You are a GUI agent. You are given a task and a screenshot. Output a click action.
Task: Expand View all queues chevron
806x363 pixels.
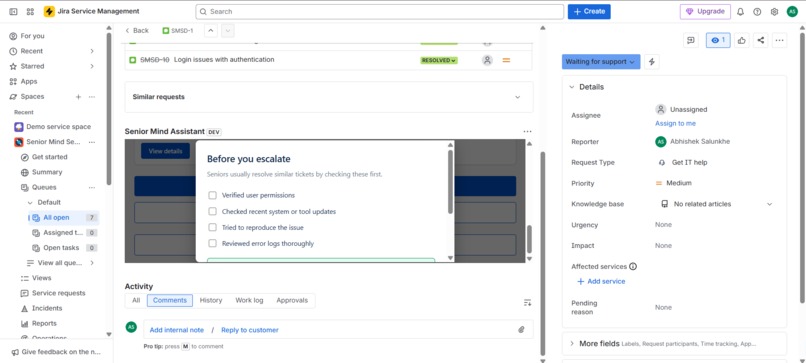click(92, 263)
